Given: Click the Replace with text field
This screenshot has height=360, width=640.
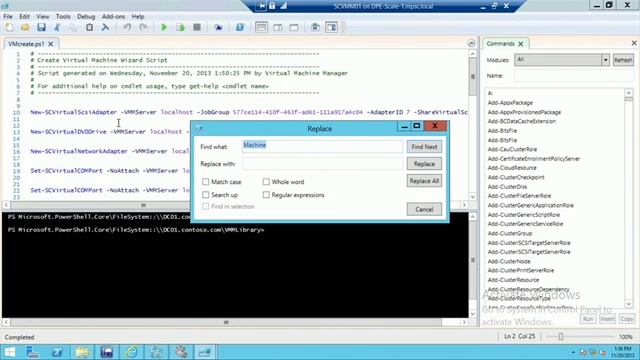Looking at the screenshot, I should (322, 164).
